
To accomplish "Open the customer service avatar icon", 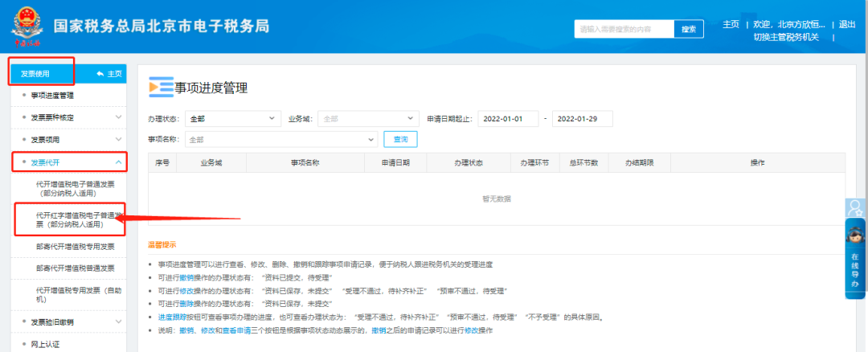I will click(855, 207).
